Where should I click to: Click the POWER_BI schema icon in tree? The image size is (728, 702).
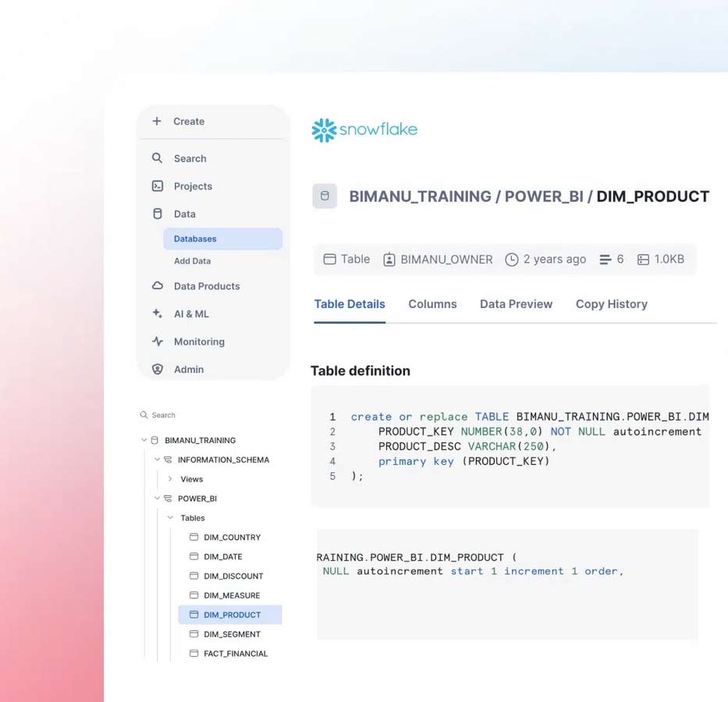click(x=168, y=498)
